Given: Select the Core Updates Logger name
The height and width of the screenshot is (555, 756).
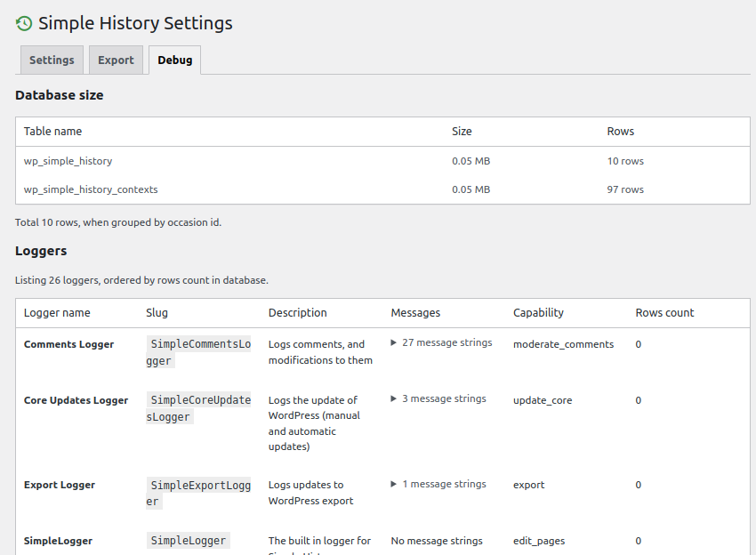Looking at the screenshot, I should coord(76,400).
